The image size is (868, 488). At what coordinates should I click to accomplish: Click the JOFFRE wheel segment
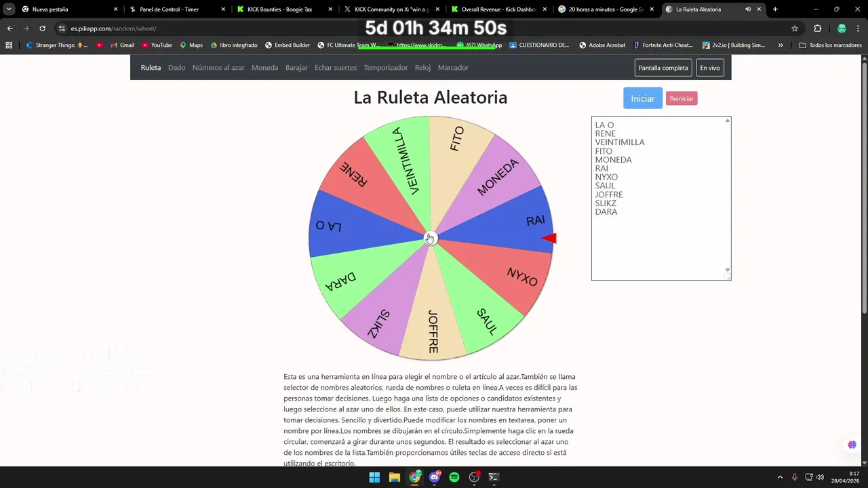[x=433, y=319]
